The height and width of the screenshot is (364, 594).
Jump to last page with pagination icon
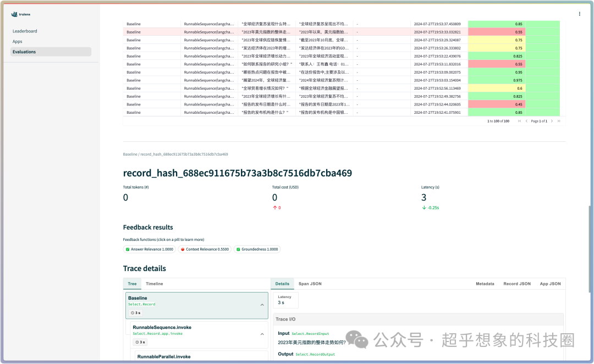559,120
